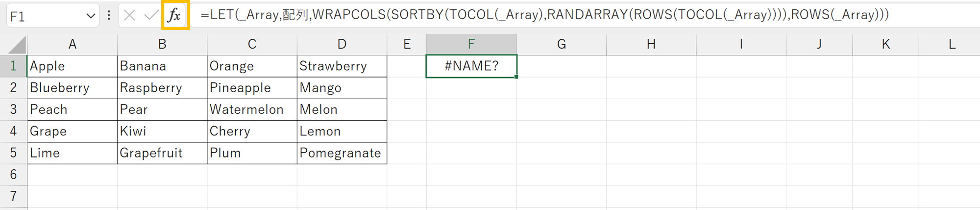Click the Cancel X icon in the formula bar
Screen dimensions: 980x210
[x=130, y=16]
